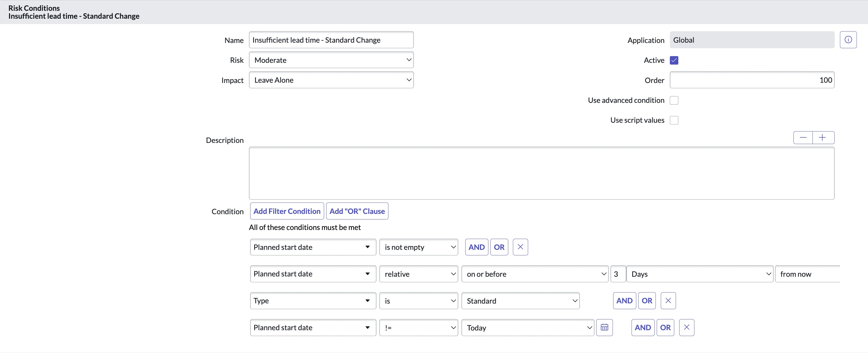Change the 'is not empty' operator dropdown
The height and width of the screenshot is (353, 868).
click(419, 247)
